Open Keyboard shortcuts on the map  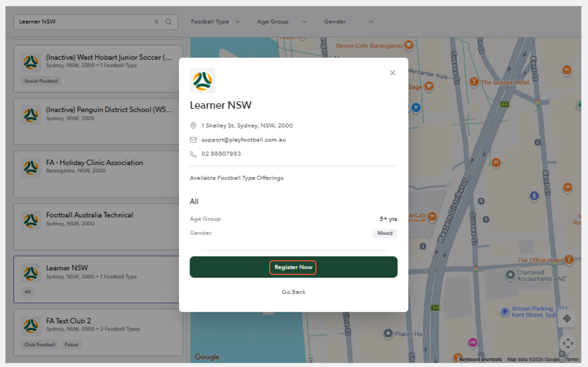point(480,359)
